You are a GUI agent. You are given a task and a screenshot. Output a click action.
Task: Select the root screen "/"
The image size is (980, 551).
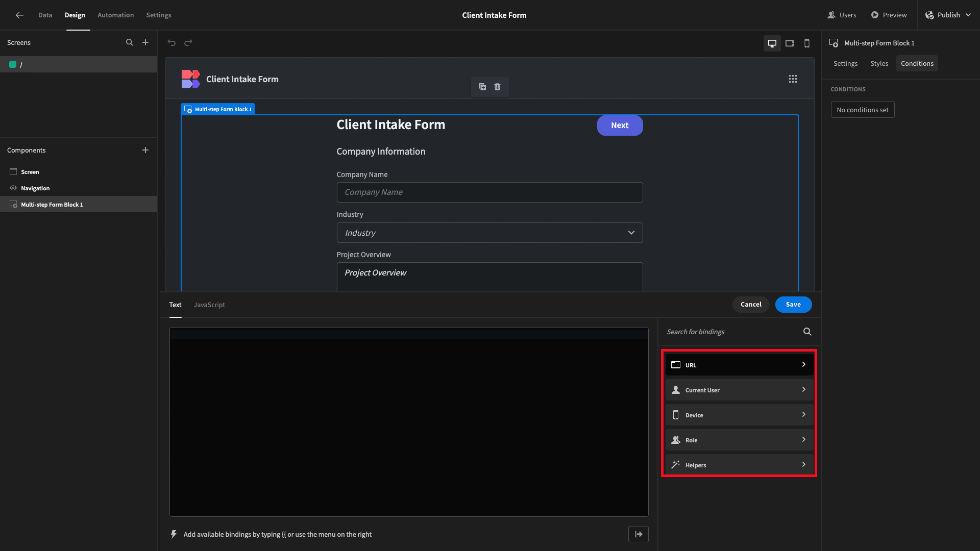coord(79,64)
